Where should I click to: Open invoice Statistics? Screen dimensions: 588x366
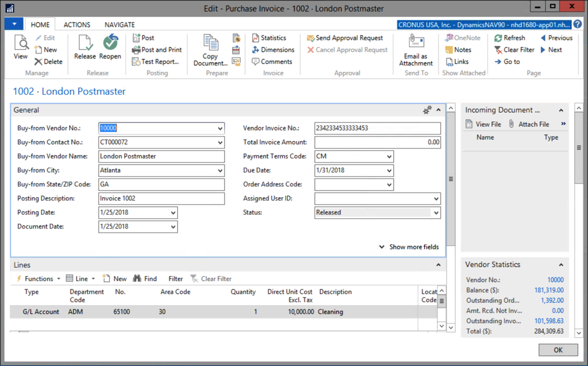[269, 38]
